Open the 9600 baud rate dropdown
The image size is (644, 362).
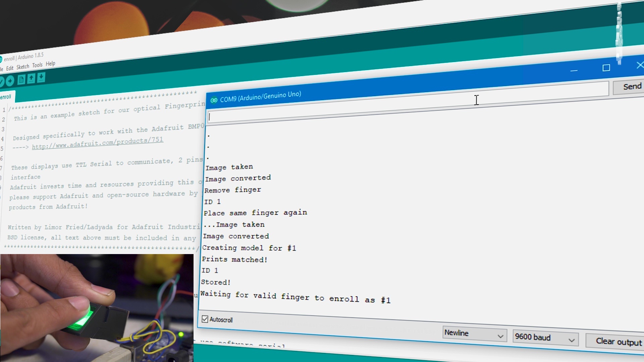(546, 338)
